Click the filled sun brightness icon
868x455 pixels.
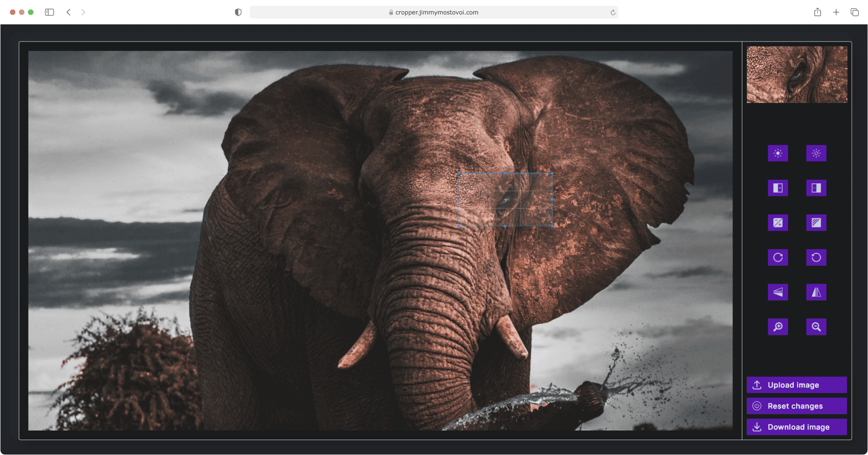point(778,153)
